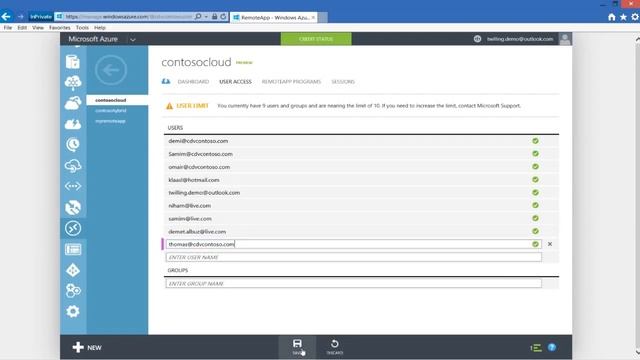
Task: Open the Tools menu
Action: pos(82,28)
